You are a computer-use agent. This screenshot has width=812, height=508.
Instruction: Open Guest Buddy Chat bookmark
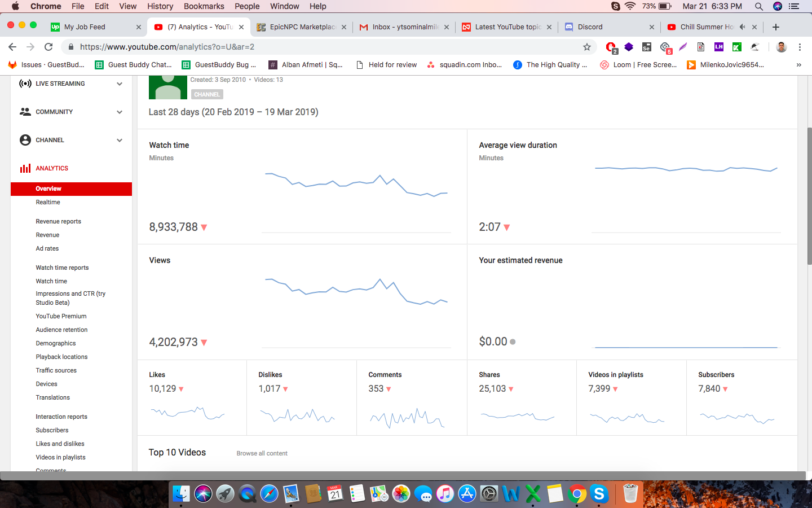(134, 65)
